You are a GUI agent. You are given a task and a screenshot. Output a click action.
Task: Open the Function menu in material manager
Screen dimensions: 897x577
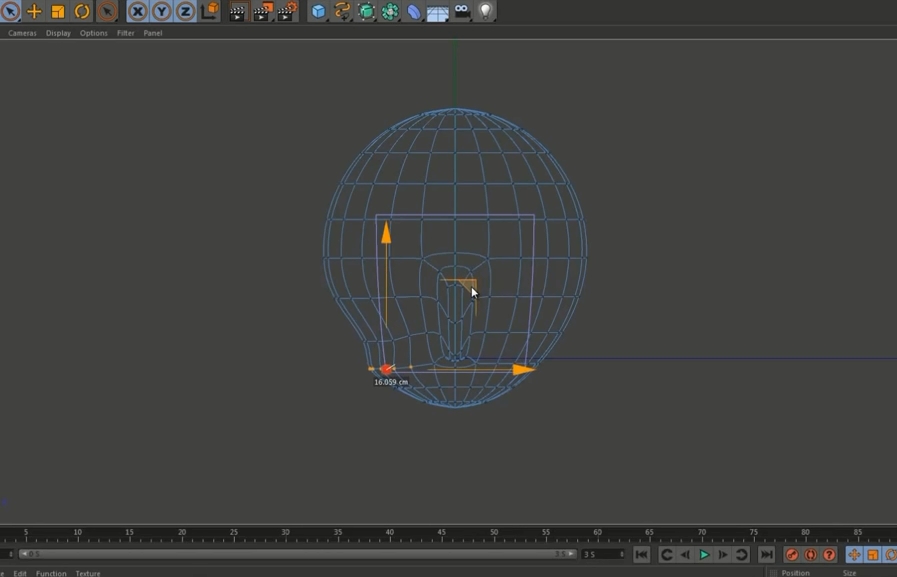51,573
